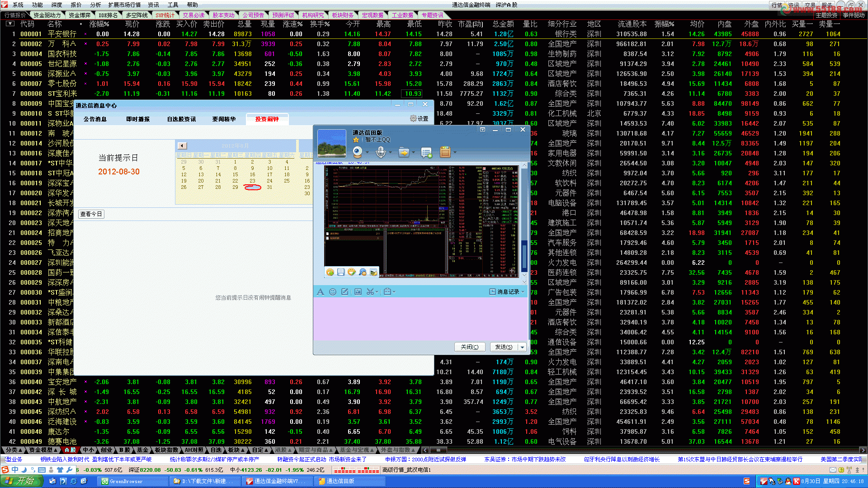Toggle Chinese punctuation mode on IME bar
The image size is (868, 488).
pyautogui.click(x=33, y=470)
